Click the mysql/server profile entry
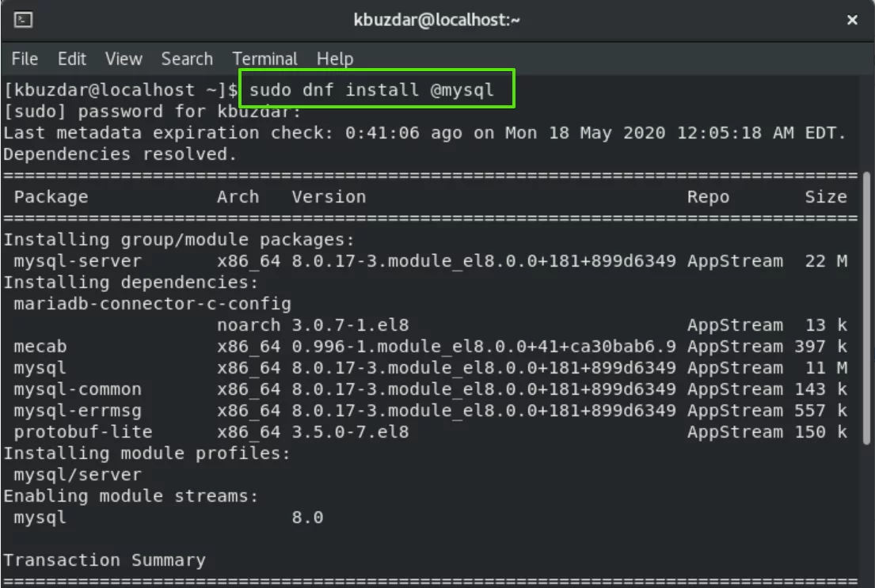This screenshot has height=588, width=875. tap(78, 475)
